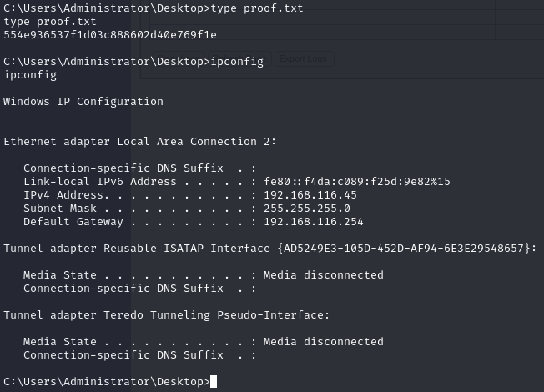Click the ISATAP Media disconnected status
This screenshot has width=544, height=392.
(x=323, y=275)
